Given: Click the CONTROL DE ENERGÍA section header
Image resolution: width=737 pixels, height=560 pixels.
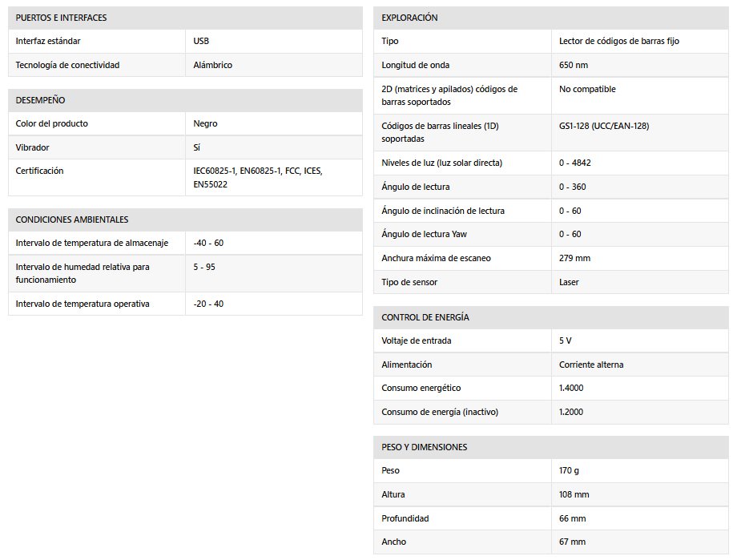Looking at the screenshot, I should [x=425, y=317].
